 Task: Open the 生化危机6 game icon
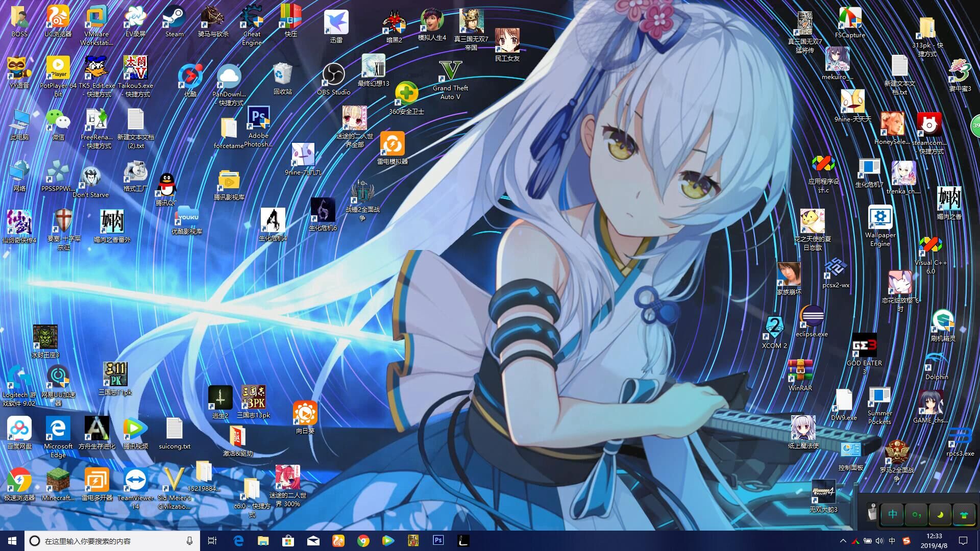323,214
